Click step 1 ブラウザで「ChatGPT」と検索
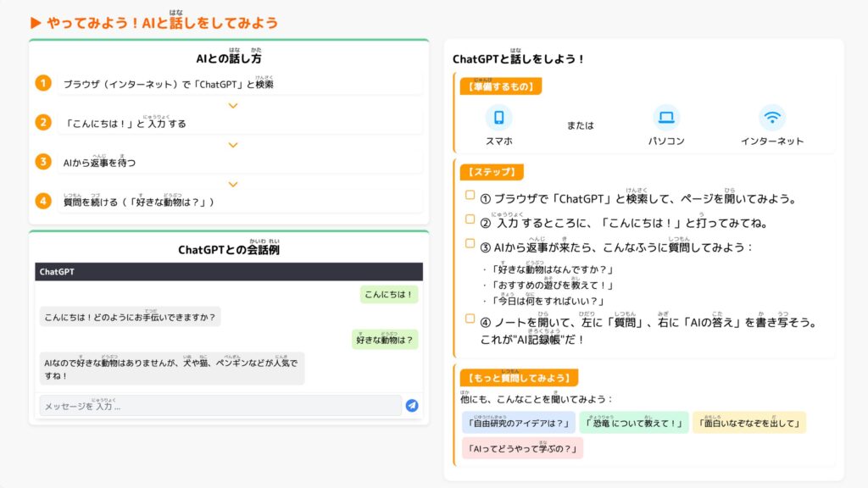 click(240, 84)
